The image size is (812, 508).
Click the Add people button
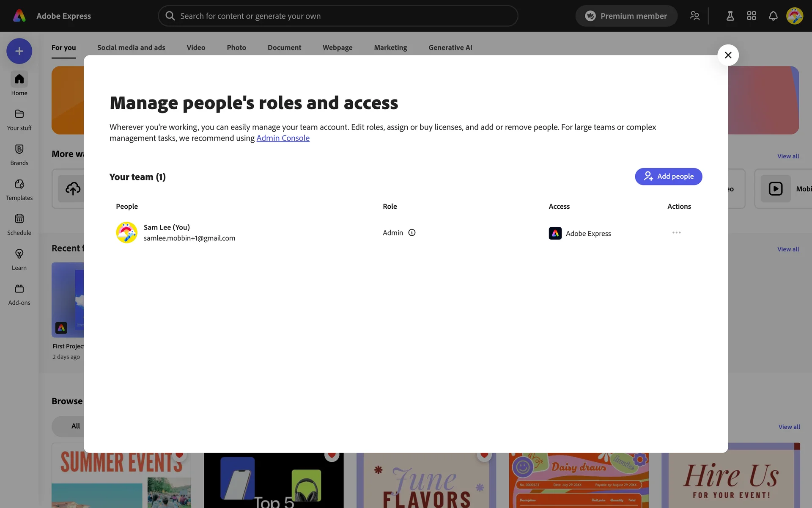pos(668,177)
